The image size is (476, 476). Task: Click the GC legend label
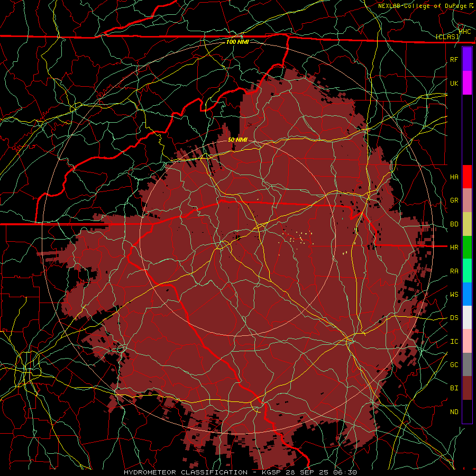[454, 364]
